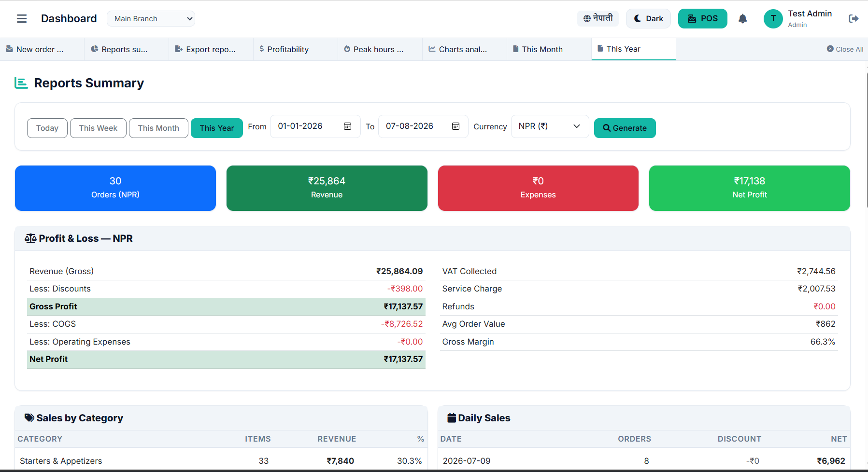This screenshot has height=472, width=868.
Task: Click the notifications bell icon
Action: [x=743, y=19]
